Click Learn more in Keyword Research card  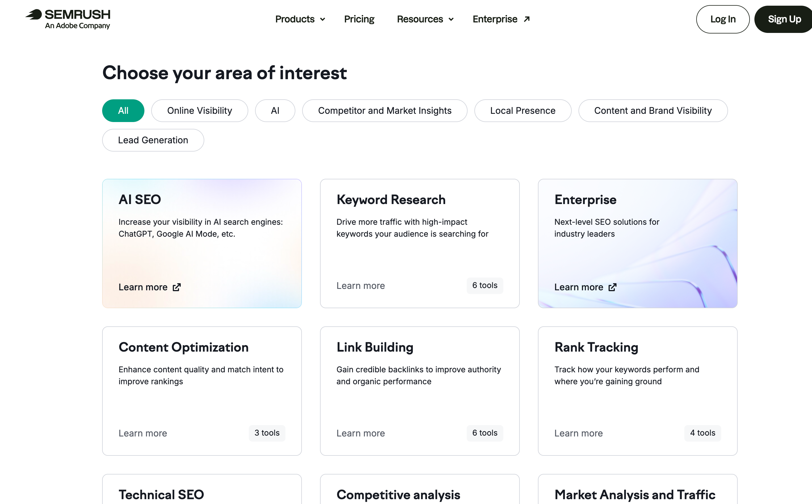pos(361,286)
